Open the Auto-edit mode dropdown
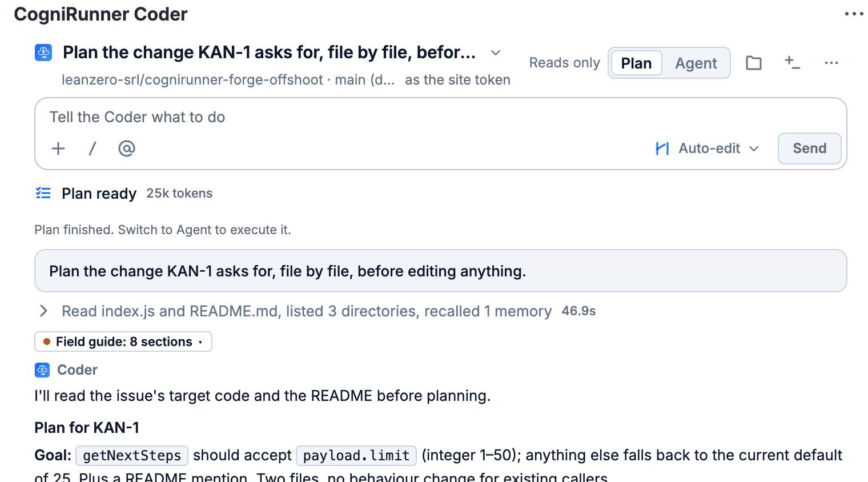The width and height of the screenshot is (868, 482). coord(708,148)
